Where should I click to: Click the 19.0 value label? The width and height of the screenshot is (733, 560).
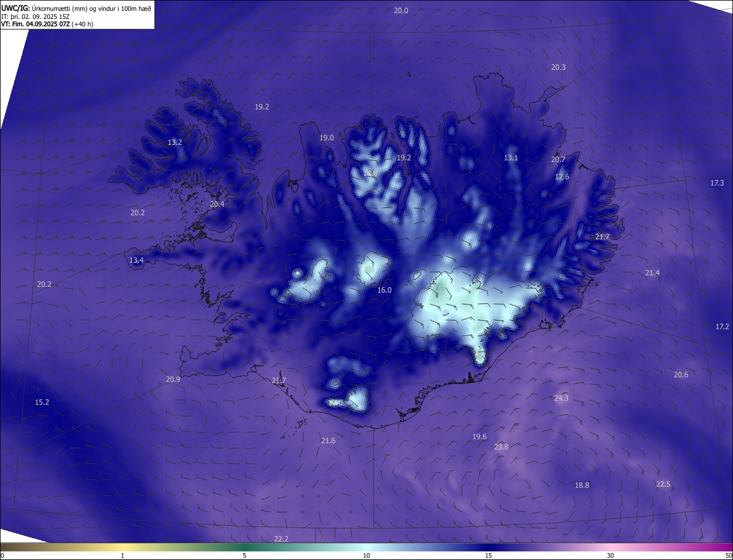click(326, 138)
